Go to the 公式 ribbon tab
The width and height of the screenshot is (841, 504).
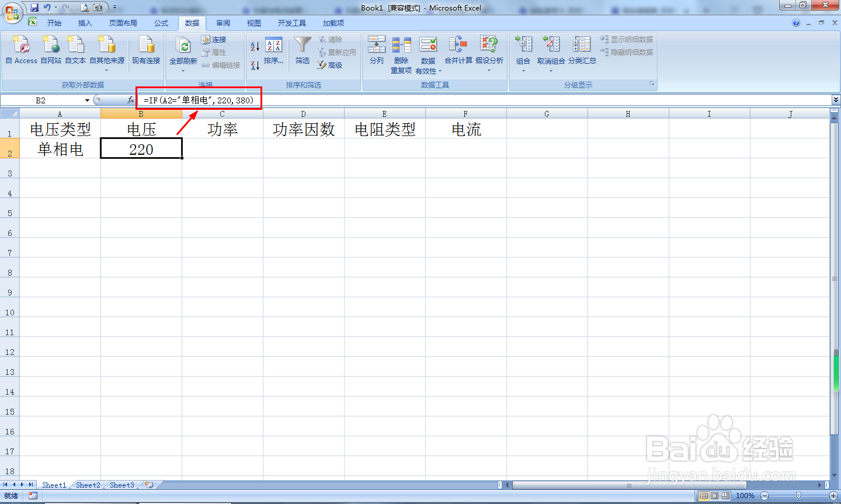tap(161, 23)
